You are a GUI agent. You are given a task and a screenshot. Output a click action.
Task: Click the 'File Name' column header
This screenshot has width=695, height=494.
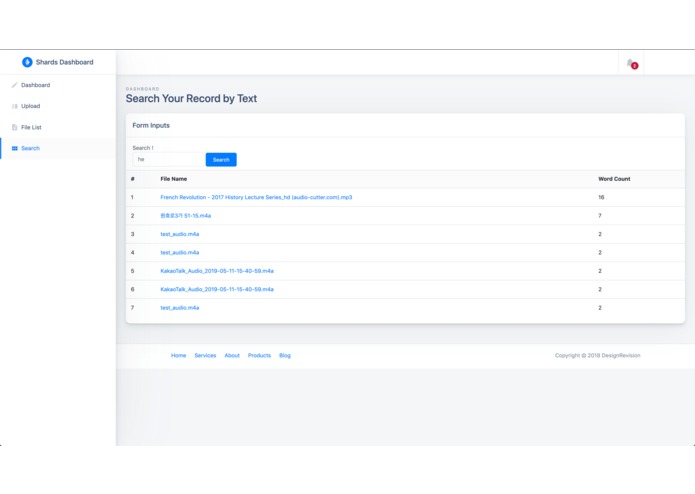(174, 179)
